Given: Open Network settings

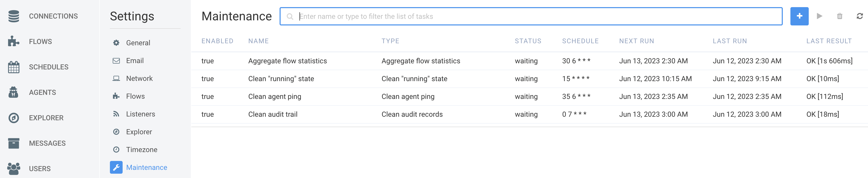Looking at the screenshot, I should [139, 78].
